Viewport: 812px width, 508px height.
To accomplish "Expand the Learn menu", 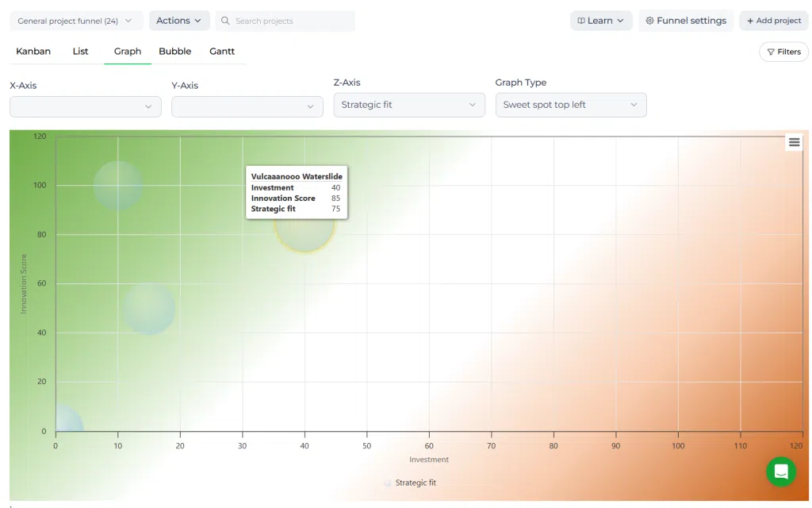I will pyautogui.click(x=601, y=21).
